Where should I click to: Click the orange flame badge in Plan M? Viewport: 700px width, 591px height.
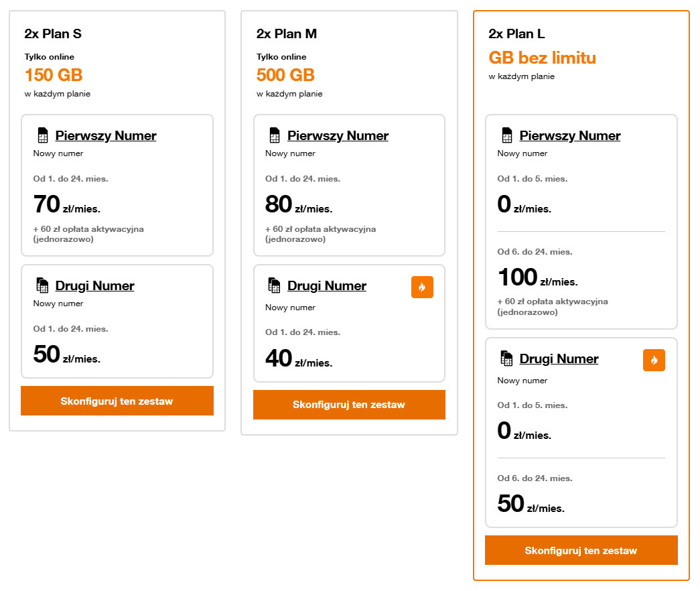tap(422, 287)
